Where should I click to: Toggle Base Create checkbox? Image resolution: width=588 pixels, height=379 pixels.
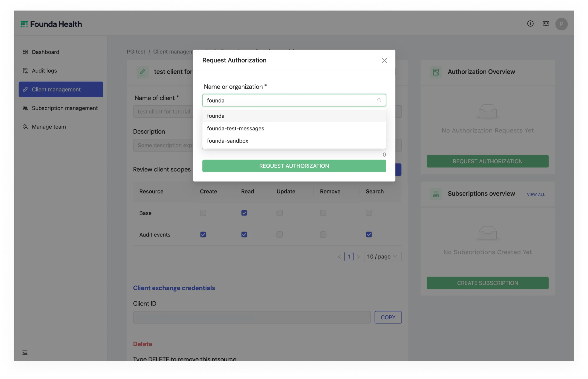(x=203, y=213)
